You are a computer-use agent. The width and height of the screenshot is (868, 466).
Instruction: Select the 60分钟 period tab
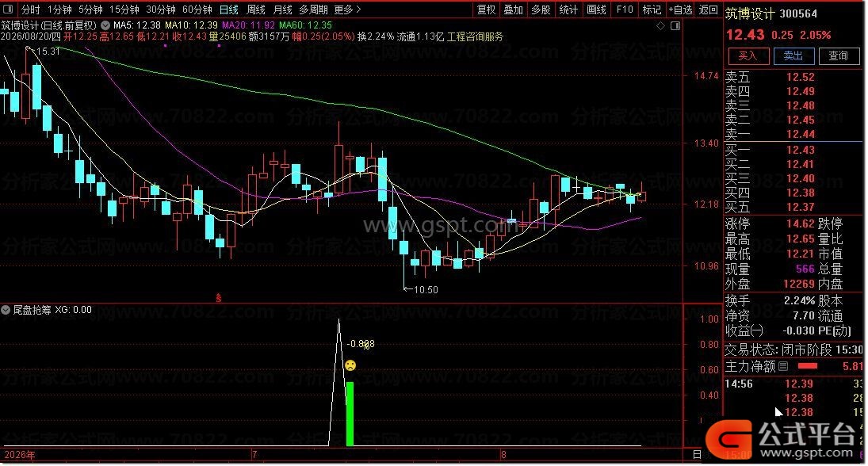pyautogui.click(x=197, y=10)
